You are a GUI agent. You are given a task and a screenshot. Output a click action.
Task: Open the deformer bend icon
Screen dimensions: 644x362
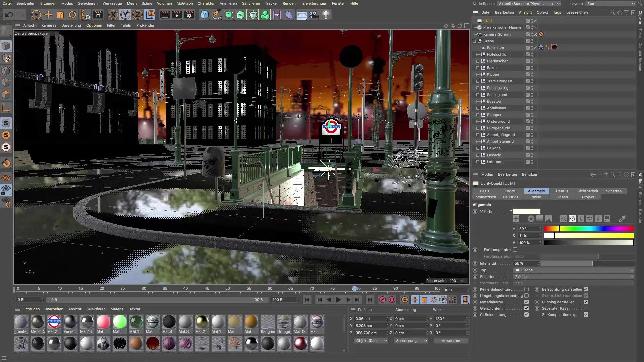pyautogui.click(x=289, y=15)
